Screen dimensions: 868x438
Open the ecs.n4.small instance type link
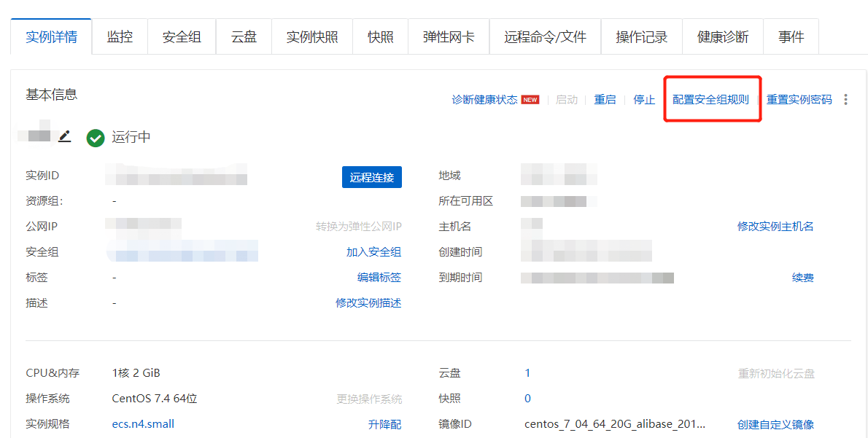point(143,423)
